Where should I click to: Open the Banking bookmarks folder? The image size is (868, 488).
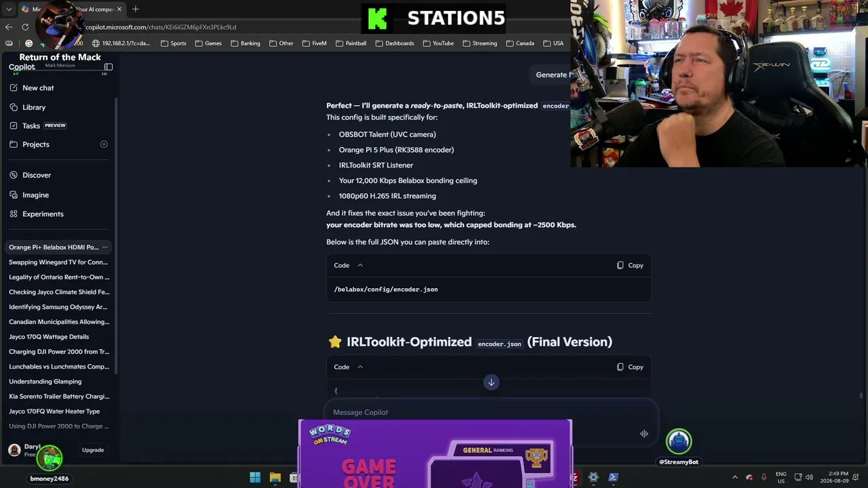[245, 43]
